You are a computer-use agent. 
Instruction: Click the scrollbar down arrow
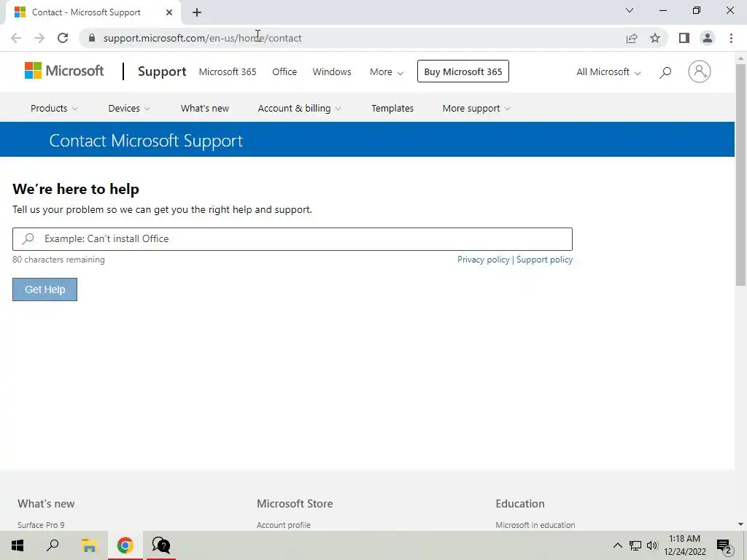[x=740, y=524]
